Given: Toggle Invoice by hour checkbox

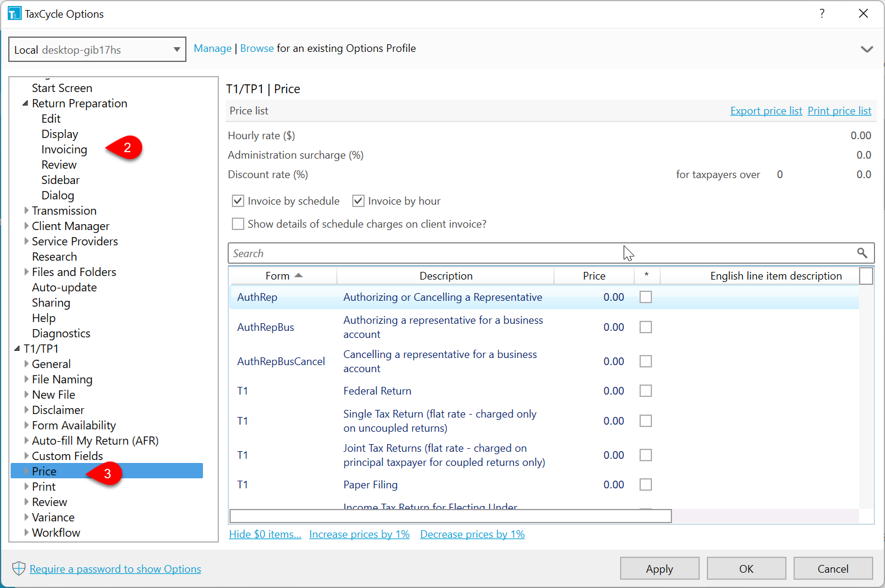Looking at the screenshot, I should pyautogui.click(x=358, y=201).
